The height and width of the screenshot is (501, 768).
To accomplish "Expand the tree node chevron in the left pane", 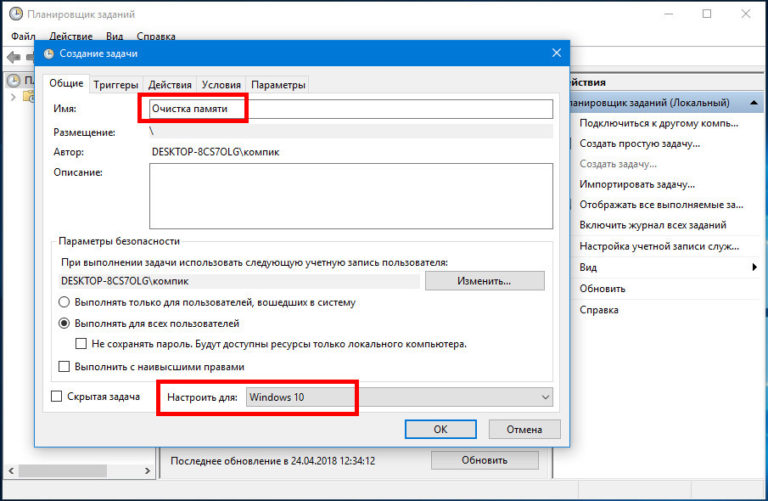I will [12, 97].
